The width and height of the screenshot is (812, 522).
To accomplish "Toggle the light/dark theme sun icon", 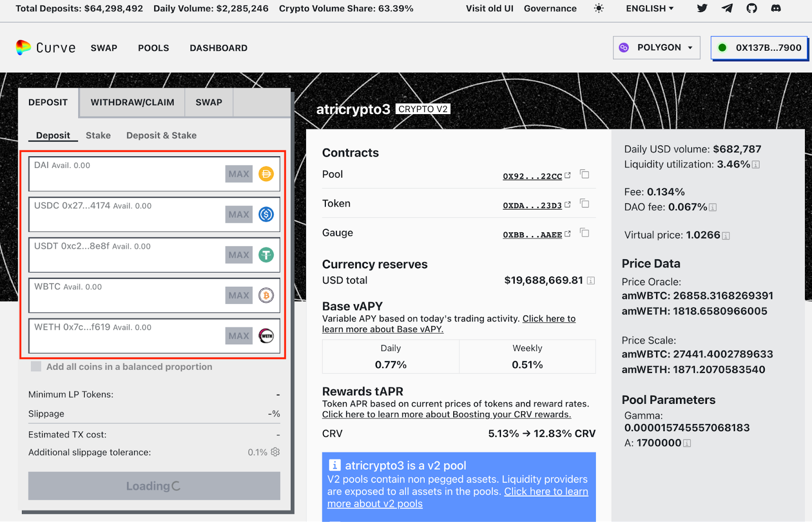I will pos(599,8).
